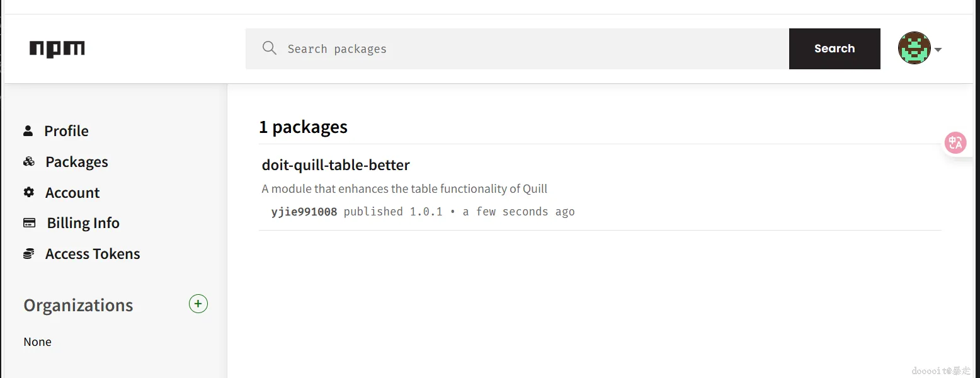The height and width of the screenshot is (378, 980).
Task: Click the person icon beside Profile
Action: click(28, 131)
